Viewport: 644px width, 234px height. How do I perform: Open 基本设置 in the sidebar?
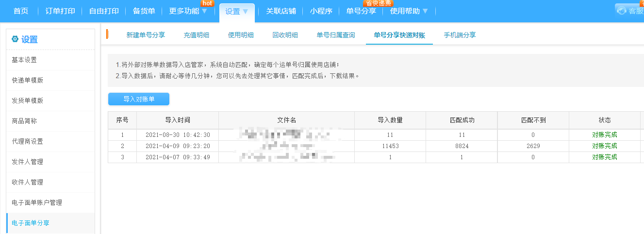(x=24, y=60)
